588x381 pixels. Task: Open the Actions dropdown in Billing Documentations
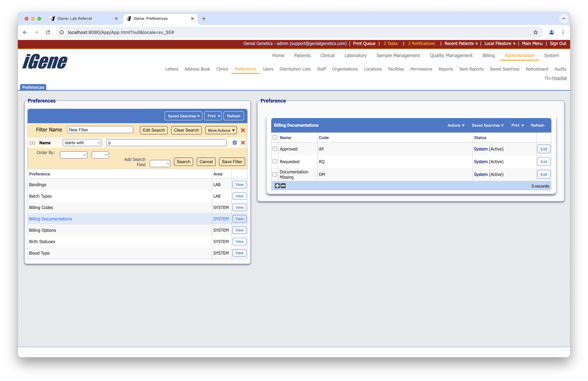point(456,125)
